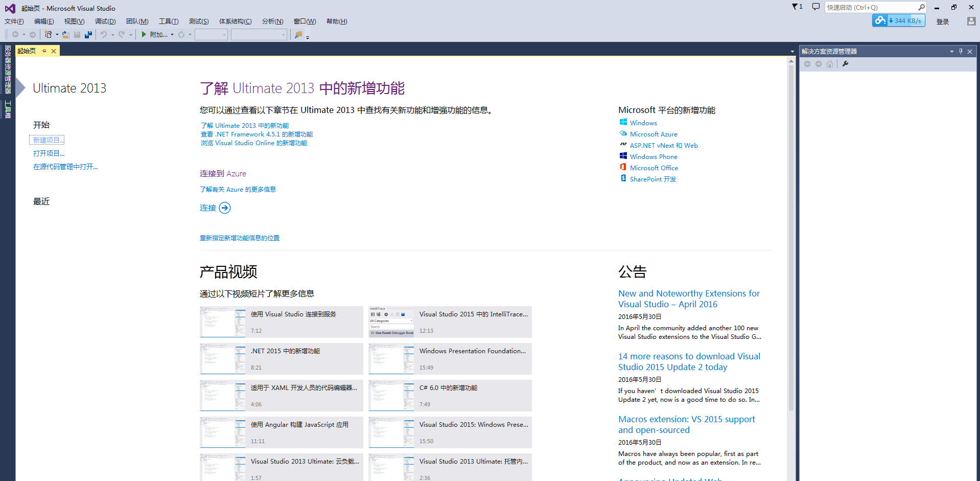Click the 打开项目 link
Image resolution: width=980 pixels, height=481 pixels.
(49, 153)
